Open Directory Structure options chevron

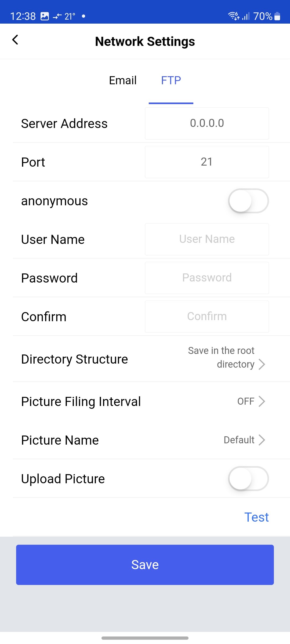tap(262, 364)
